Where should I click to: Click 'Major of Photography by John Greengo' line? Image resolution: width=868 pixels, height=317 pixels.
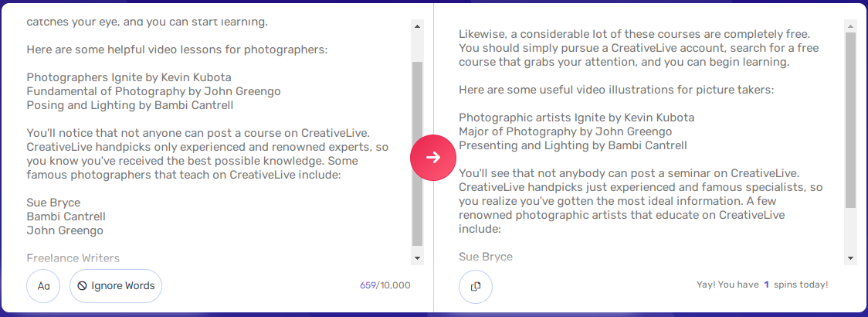565,131
